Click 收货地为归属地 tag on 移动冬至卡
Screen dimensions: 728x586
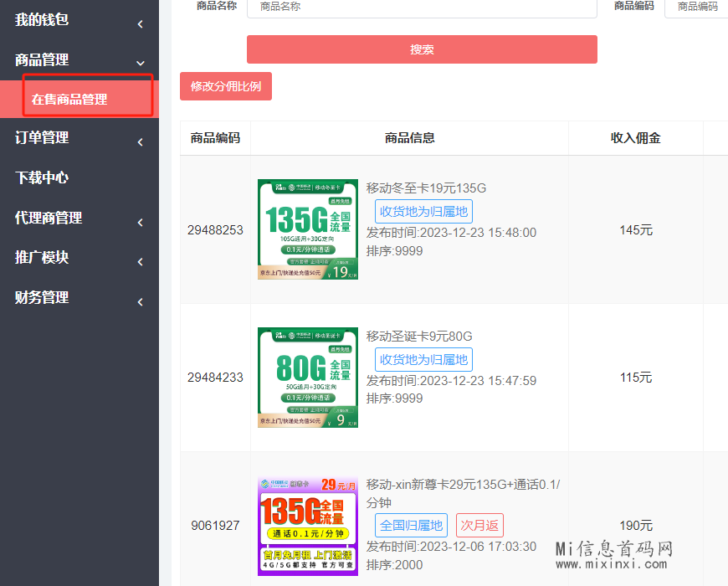pyautogui.click(x=423, y=211)
